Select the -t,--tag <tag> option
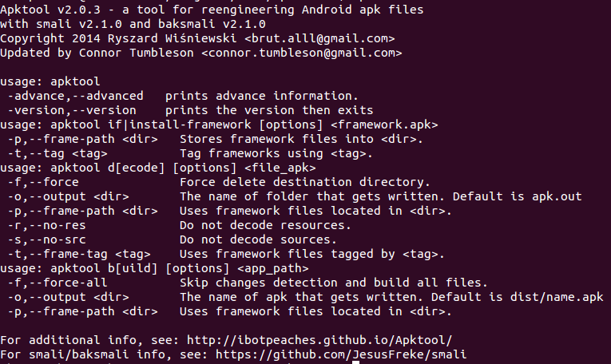This screenshot has height=364, width=611. pos(58,153)
